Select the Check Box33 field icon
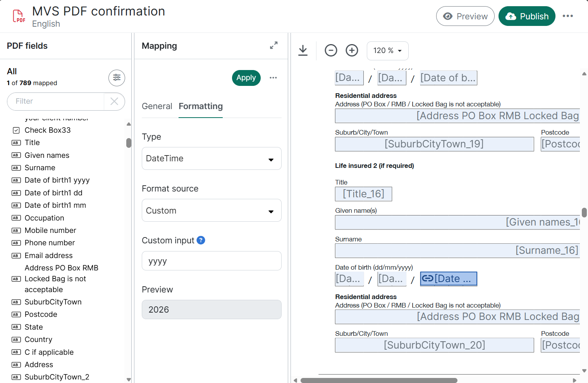The width and height of the screenshot is (588, 383). coord(16,130)
